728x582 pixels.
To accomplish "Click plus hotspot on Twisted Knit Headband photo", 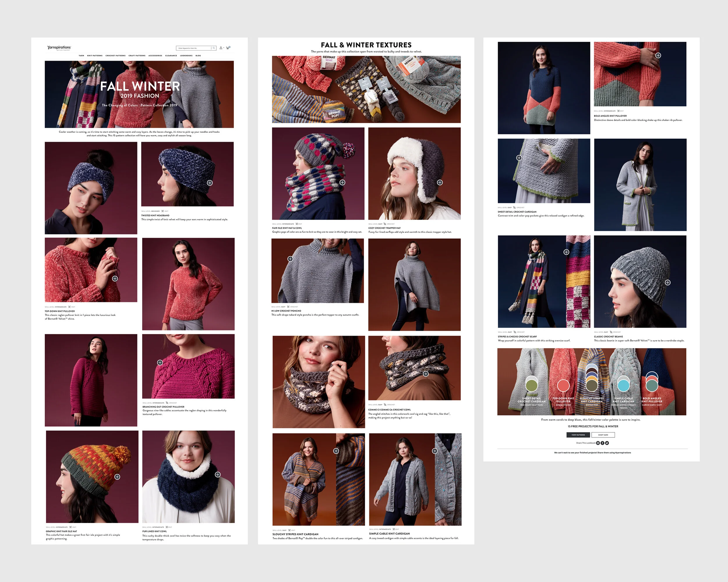I will pos(210,183).
